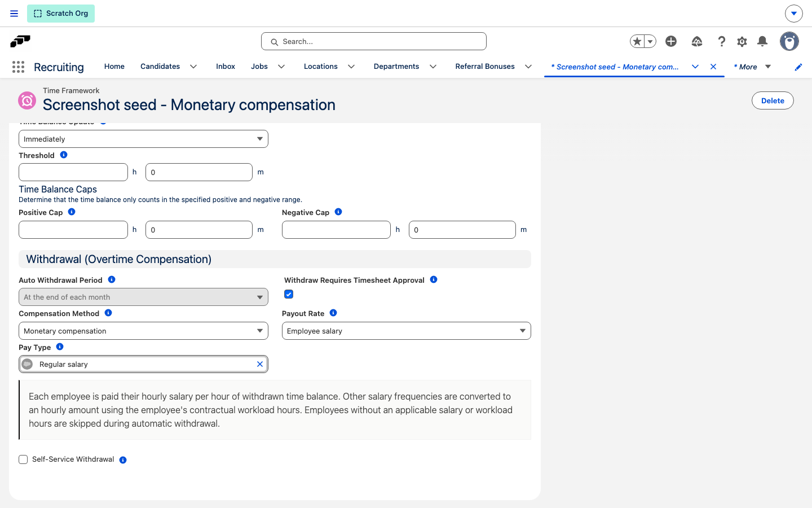Open Global Actions plus icon

671,41
